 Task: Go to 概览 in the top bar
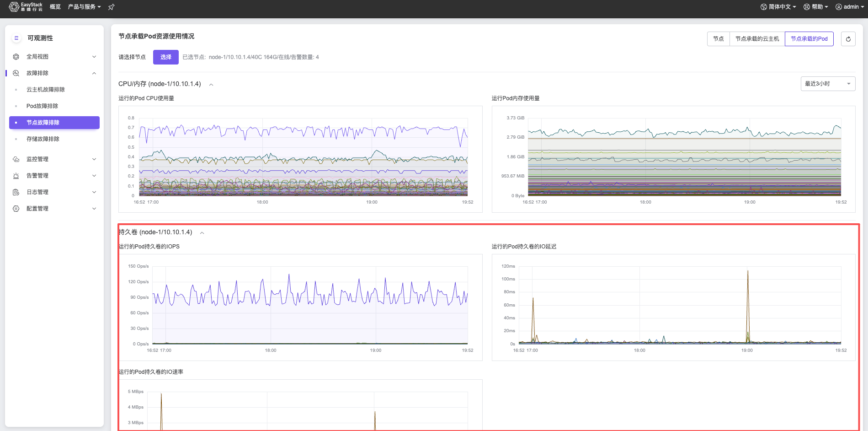pyautogui.click(x=55, y=7)
